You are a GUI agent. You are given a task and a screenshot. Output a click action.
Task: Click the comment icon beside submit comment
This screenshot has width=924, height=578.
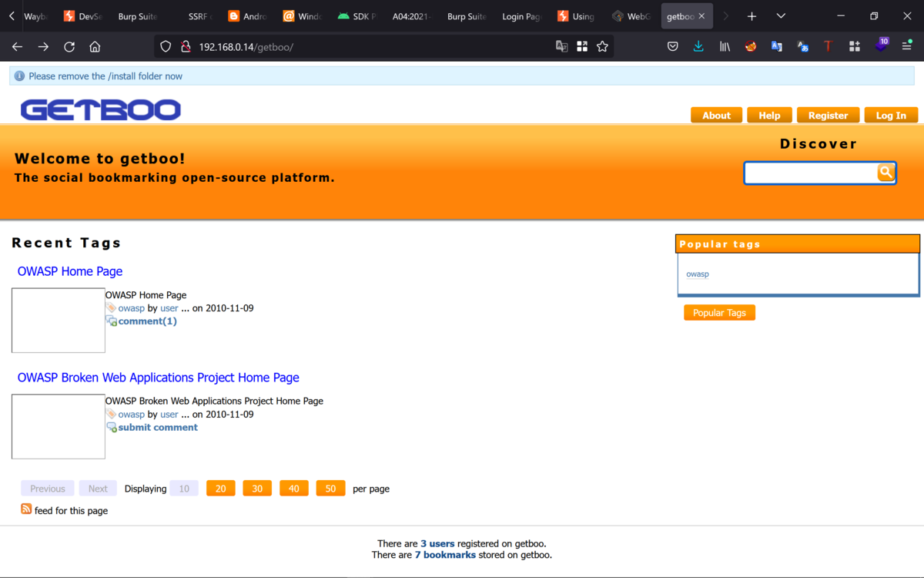tap(112, 427)
